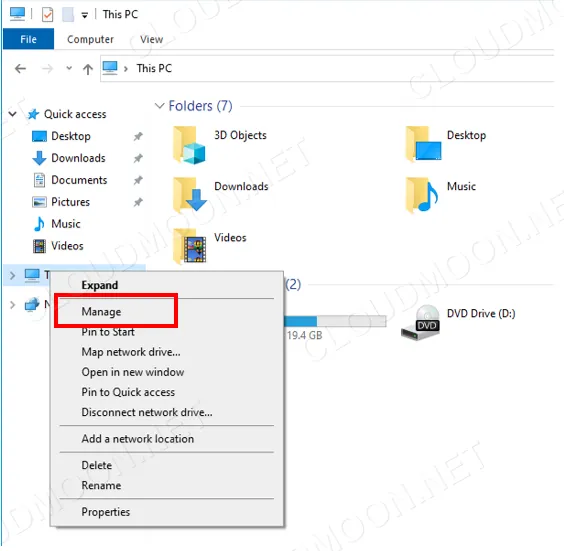Click the pin icon next to sidebar Documents
This screenshot has width=564, height=551.
click(138, 180)
